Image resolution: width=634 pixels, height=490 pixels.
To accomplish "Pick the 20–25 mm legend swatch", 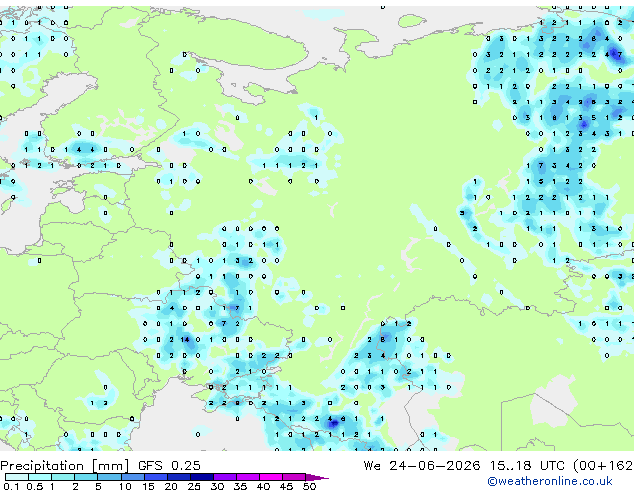I will point(178,477).
